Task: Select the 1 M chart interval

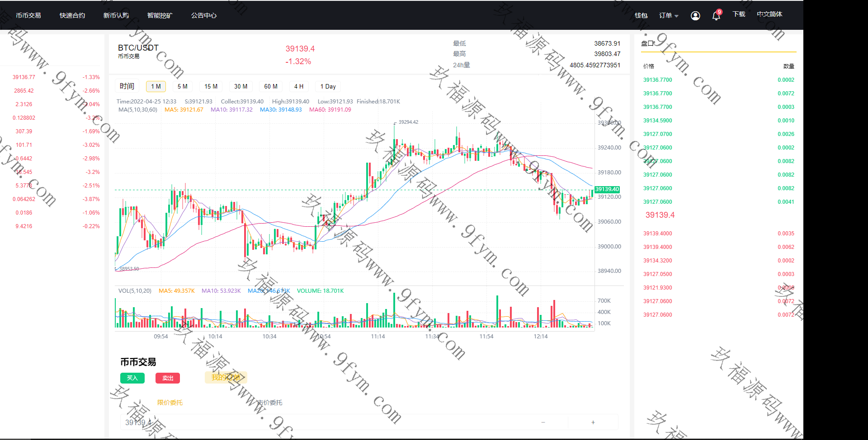Action: [156, 86]
